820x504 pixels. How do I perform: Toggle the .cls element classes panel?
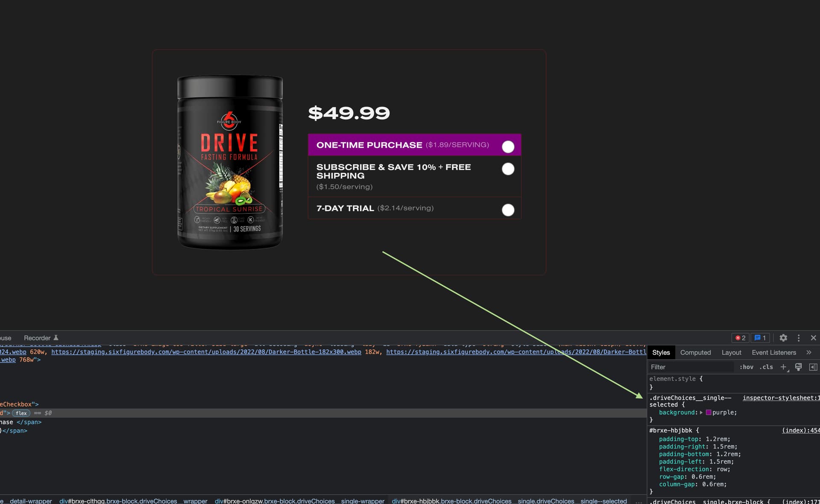[x=766, y=367]
